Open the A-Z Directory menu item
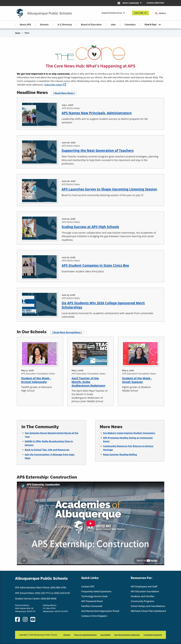181x644 pixels. pos(65,24)
